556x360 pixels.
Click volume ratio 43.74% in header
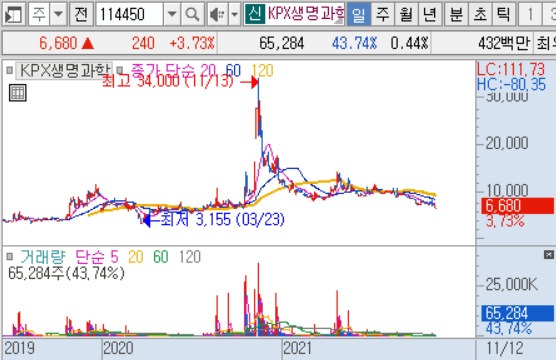(354, 44)
